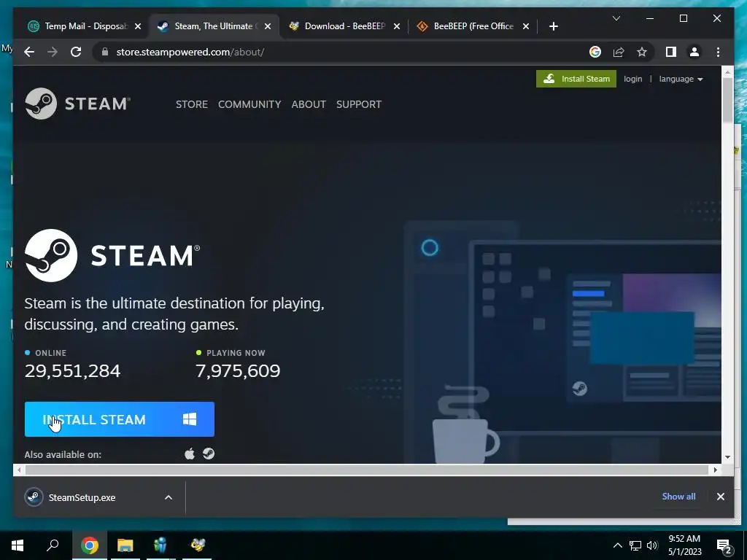The height and width of the screenshot is (560, 747).
Task: Close the BeeBEEP (Free Office tab
Action: 525,27
